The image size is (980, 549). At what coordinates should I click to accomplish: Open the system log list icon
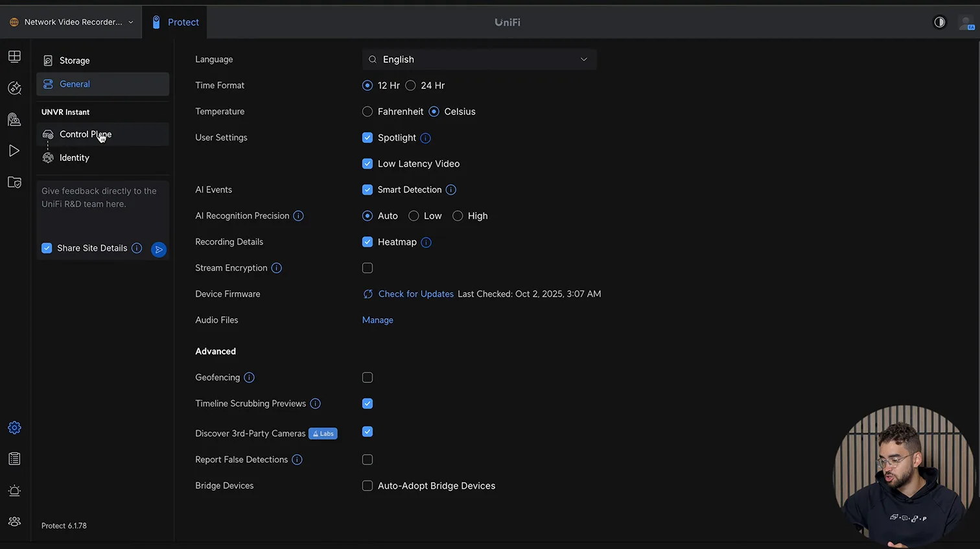point(14,459)
